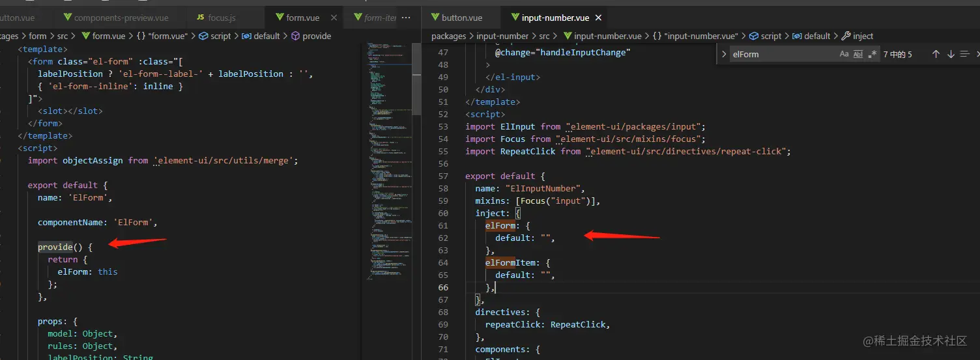This screenshot has width=980, height=360.
Task: Go to previous match arrow in find
Action: point(936,54)
